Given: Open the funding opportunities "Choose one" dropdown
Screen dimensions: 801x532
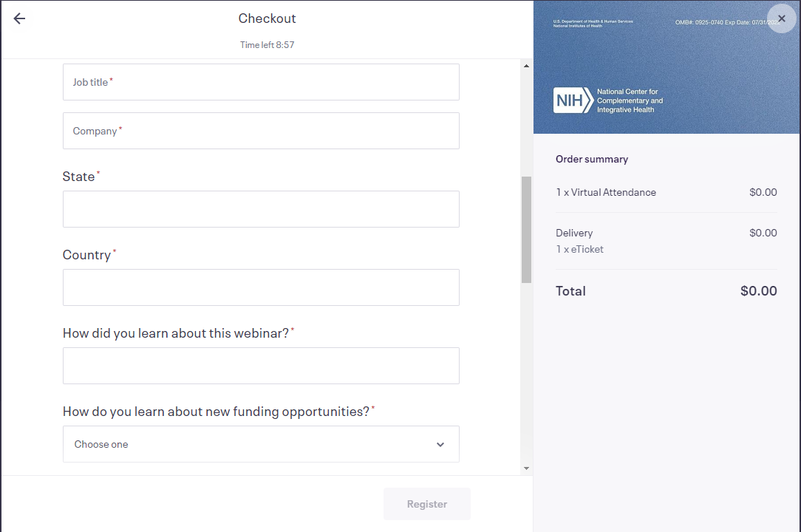Looking at the screenshot, I should (261, 444).
